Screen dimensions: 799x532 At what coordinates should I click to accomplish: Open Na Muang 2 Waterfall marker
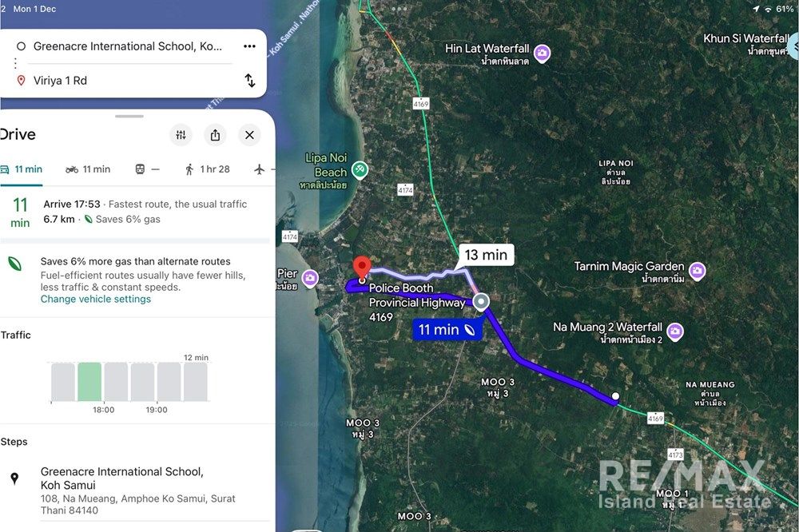(x=675, y=332)
